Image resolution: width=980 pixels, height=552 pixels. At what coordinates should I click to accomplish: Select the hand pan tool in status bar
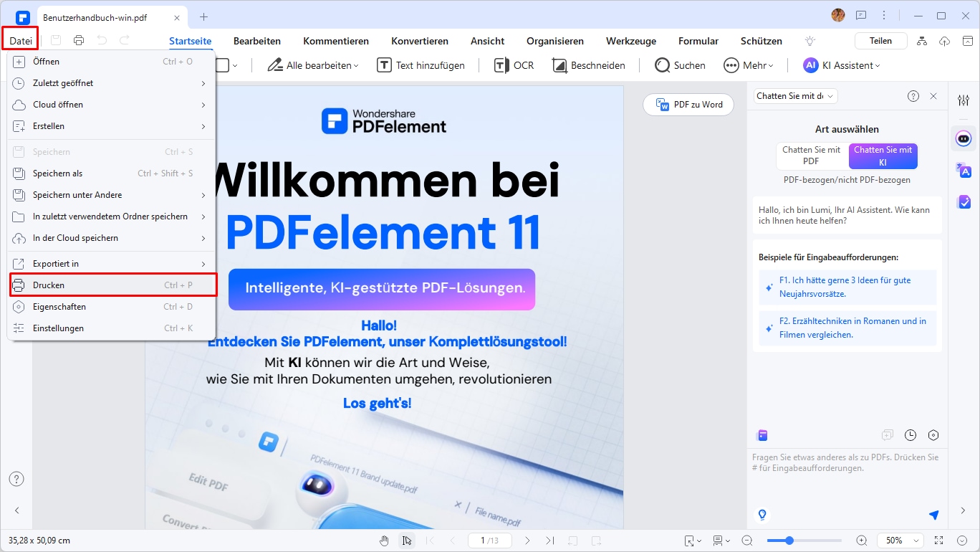pyautogui.click(x=384, y=541)
